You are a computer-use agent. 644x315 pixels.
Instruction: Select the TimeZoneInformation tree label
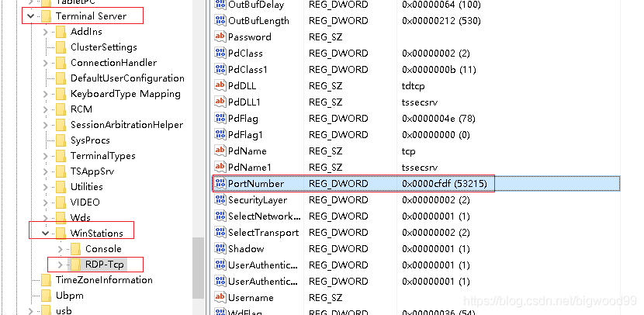[x=104, y=280]
